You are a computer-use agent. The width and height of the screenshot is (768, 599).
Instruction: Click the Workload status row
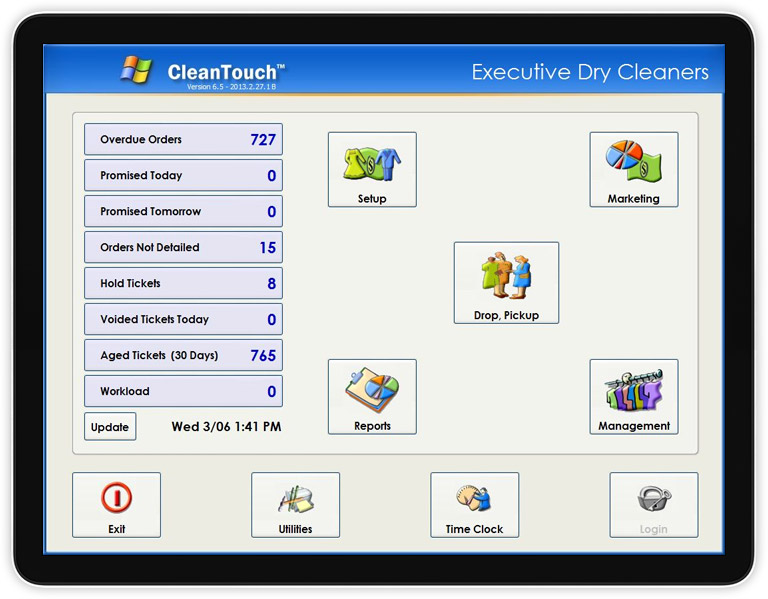coord(183,392)
